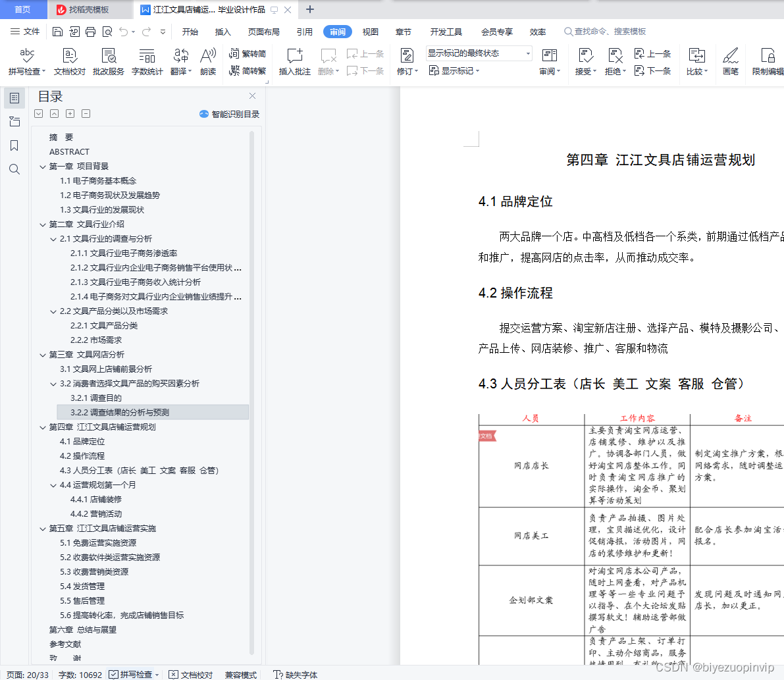Collapse 第三章 文具网店分析 in outline
784x680 pixels.
(x=43, y=355)
